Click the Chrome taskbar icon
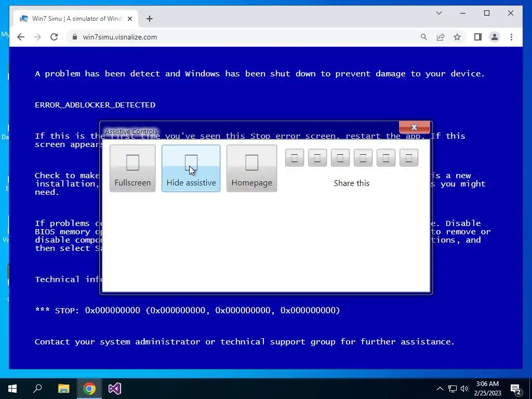 click(x=89, y=389)
